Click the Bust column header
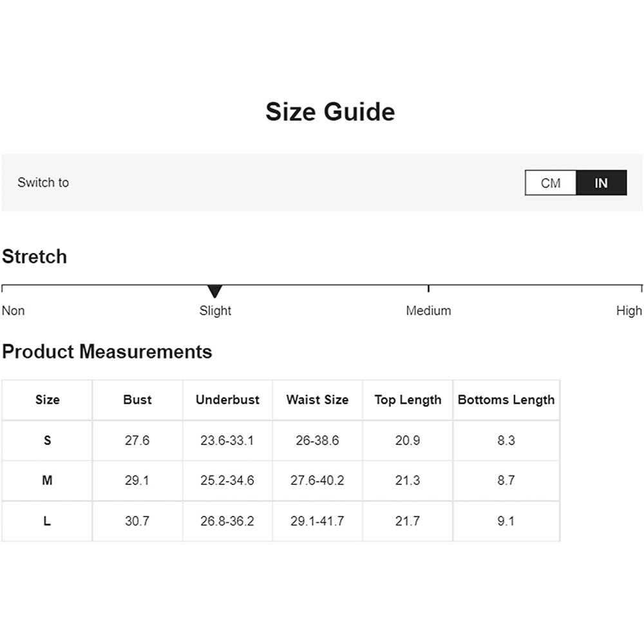Screen dimensions: 644x644 (137, 400)
